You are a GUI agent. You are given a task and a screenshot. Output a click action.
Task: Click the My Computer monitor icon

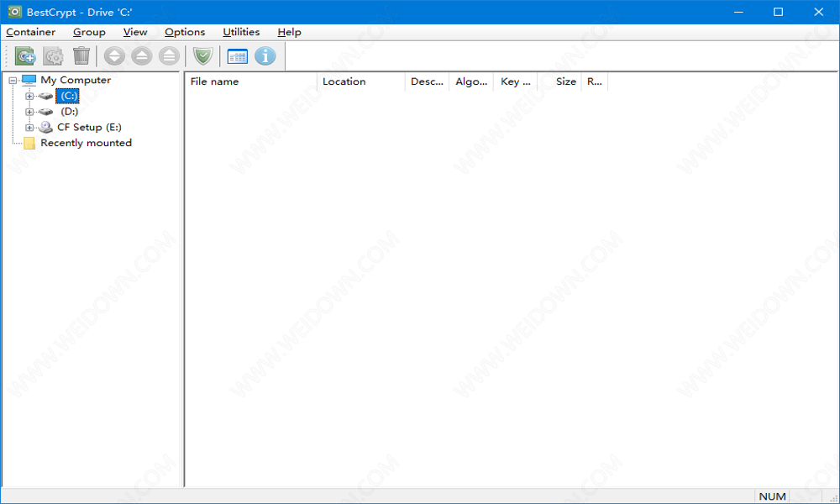[29, 81]
